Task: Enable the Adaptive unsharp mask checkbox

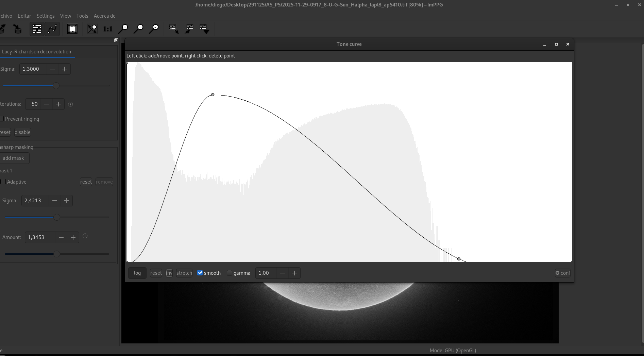Action: (x=3, y=182)
